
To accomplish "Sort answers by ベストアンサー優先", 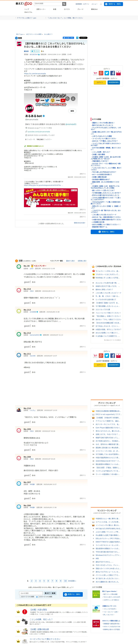I will (57, 261).
